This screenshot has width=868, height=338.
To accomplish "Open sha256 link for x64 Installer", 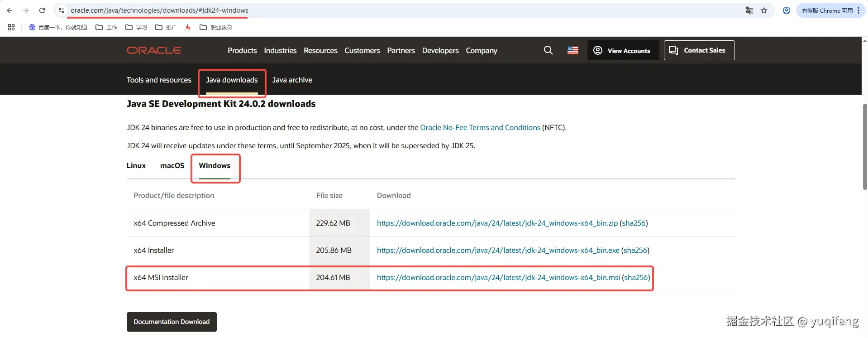I will coord(635,250).
